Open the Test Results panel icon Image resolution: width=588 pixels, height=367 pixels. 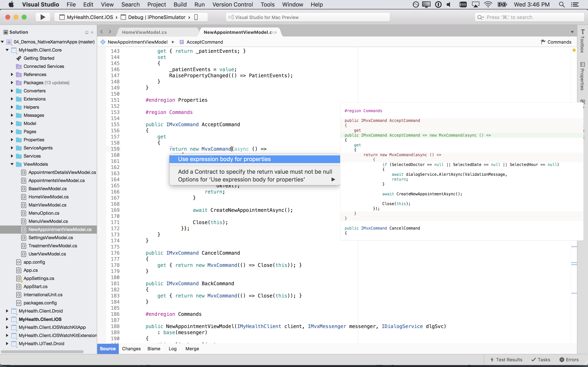[x=492, y=360]
